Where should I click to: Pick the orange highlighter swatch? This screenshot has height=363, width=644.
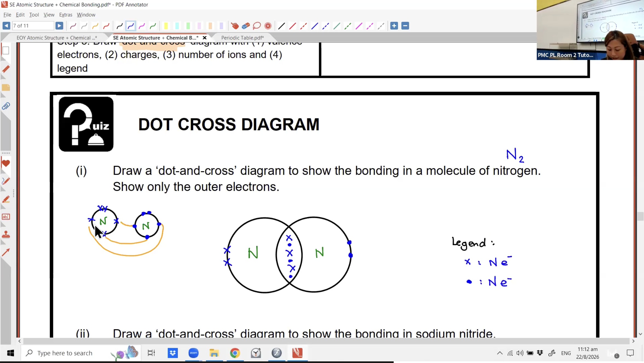[210, 26]
